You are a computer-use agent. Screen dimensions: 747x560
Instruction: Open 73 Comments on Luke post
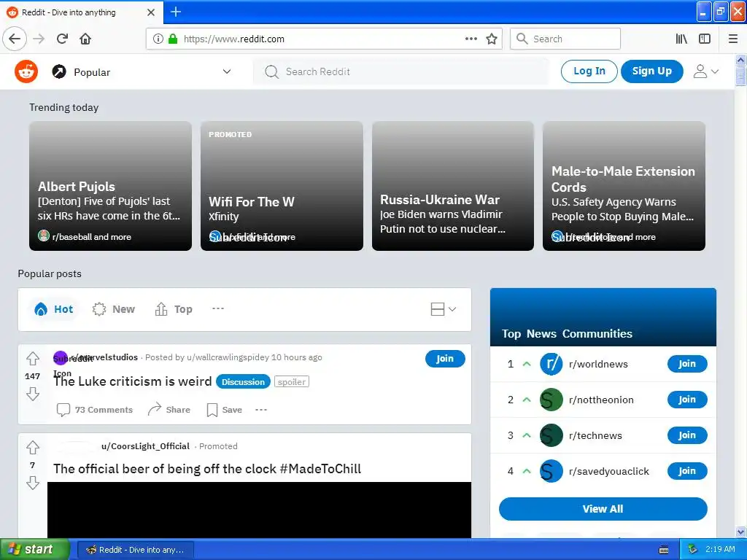(x=94, y=410)
